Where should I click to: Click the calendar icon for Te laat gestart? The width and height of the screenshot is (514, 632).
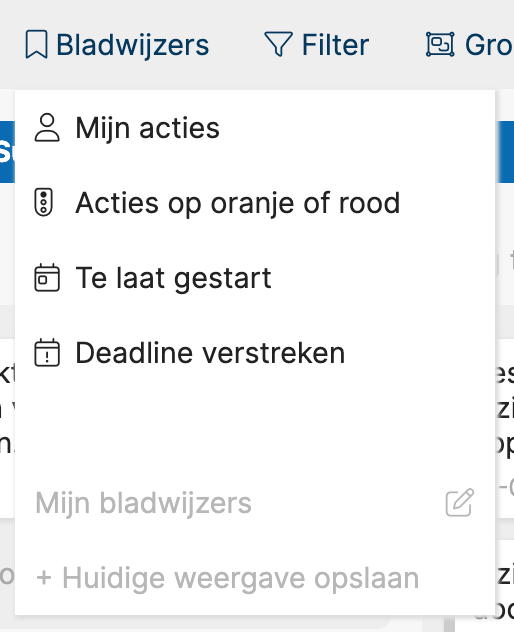tap(47, 277)
